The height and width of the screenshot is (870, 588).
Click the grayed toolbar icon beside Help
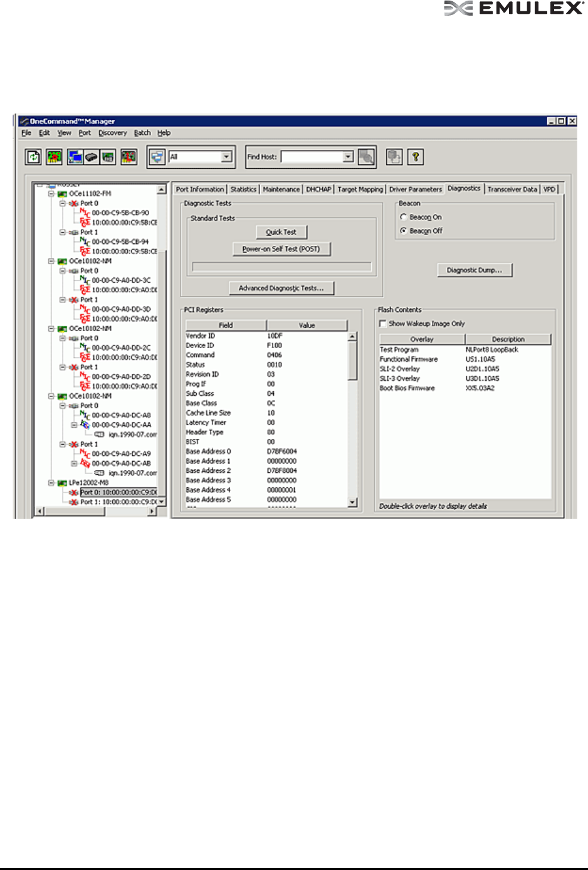click(x=394, y=157)
